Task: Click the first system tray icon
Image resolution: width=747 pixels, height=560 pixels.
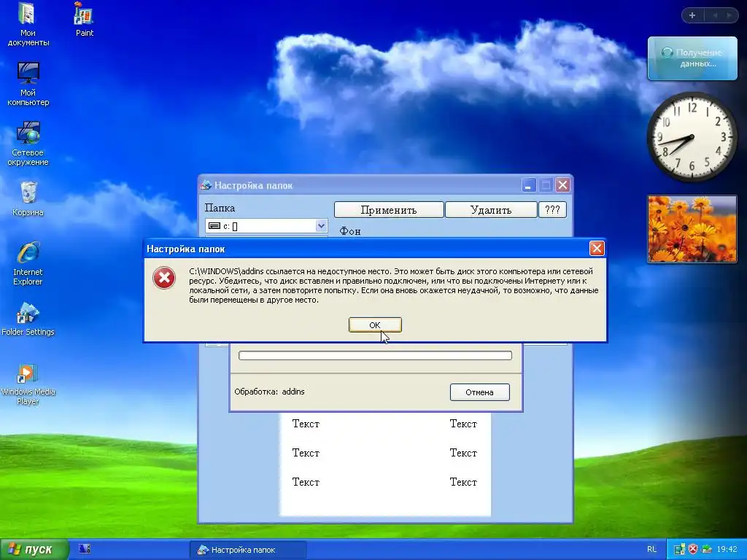Action: coord(679,550)
